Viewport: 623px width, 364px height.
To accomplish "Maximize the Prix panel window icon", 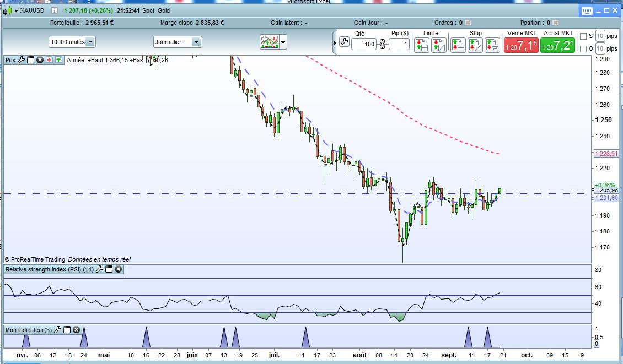I will [x=30, y=60].
